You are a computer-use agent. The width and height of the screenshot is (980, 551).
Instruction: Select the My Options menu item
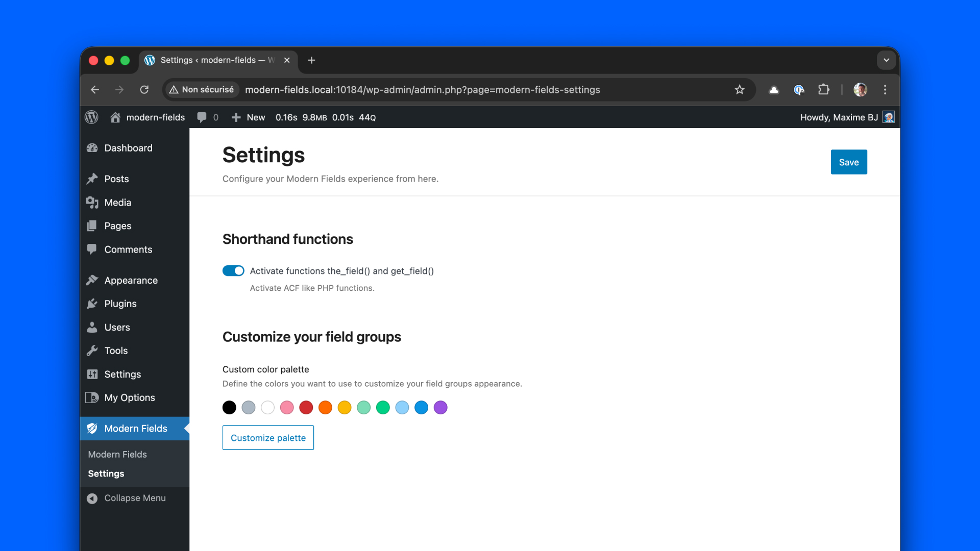coord(130,397)
